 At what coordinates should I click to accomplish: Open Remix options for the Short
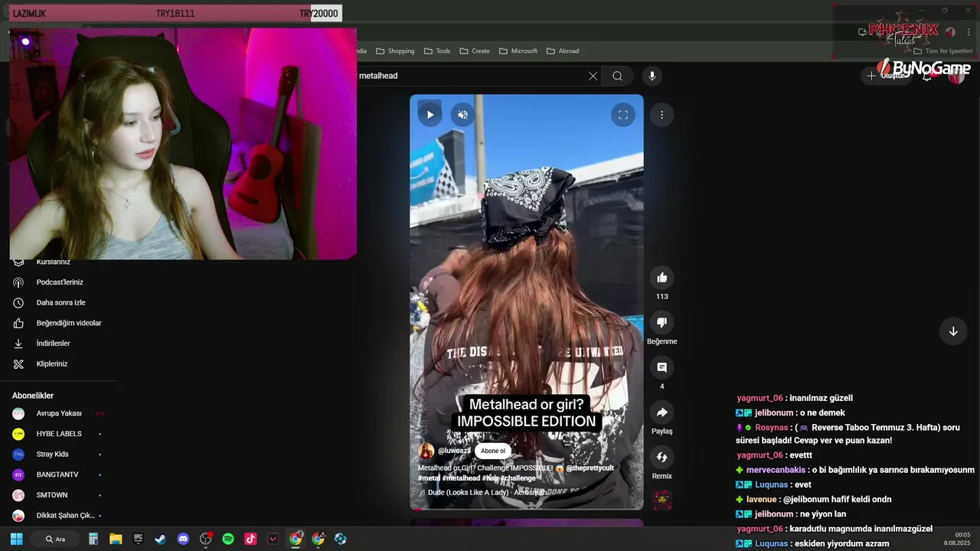(662, 457)
